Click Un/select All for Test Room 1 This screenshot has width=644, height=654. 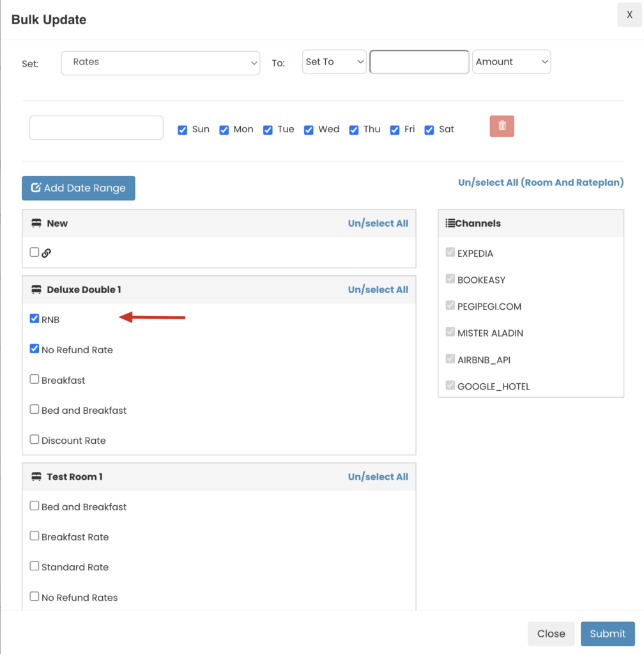point(378,476)
